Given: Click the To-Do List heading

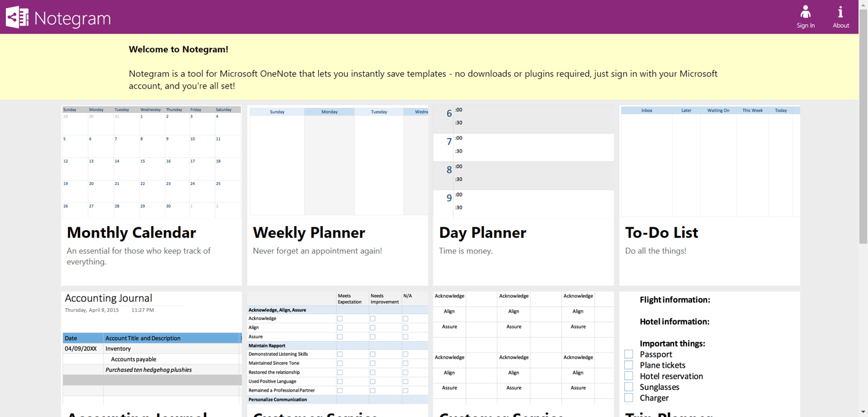Looking at the screenshot, I should pyautogui.click(x=661, y=233).
